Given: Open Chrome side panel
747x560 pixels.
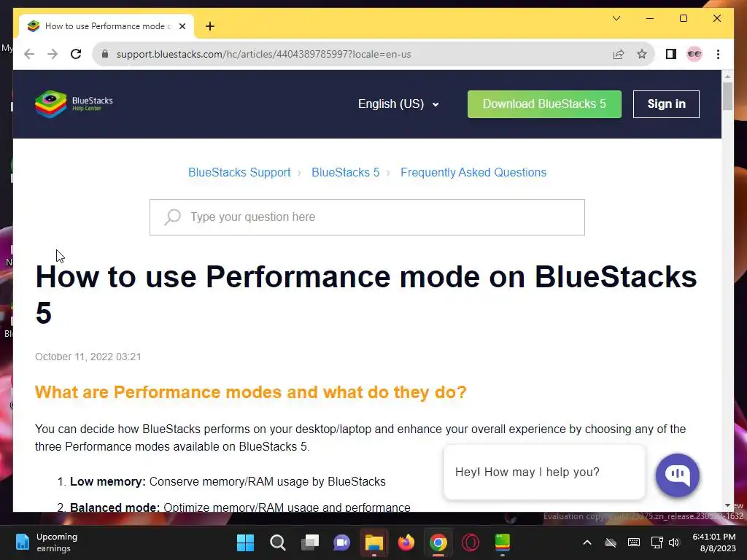Looking at the screenshot, I should tap(671, 54).
